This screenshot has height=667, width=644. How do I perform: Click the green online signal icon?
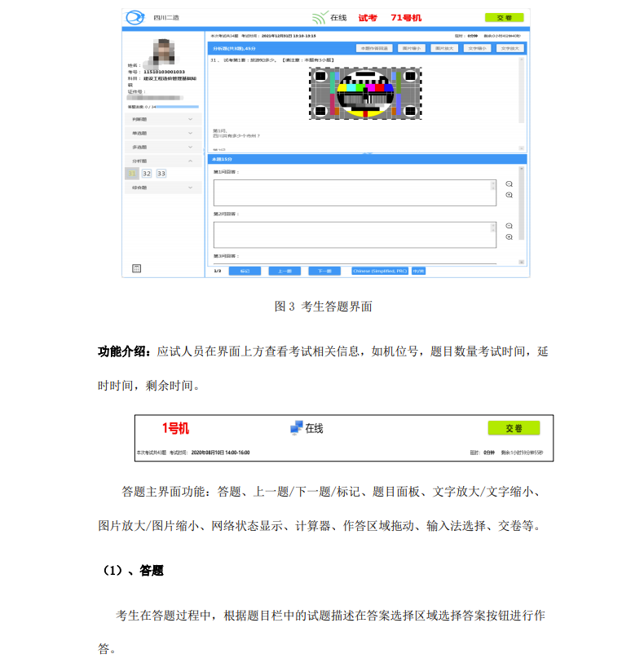319,17
